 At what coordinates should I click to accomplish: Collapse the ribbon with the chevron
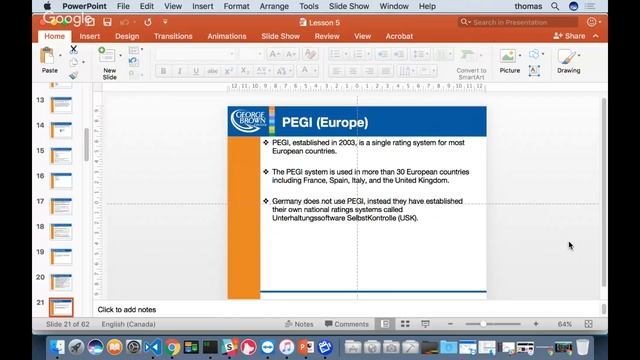click(596, 36)
